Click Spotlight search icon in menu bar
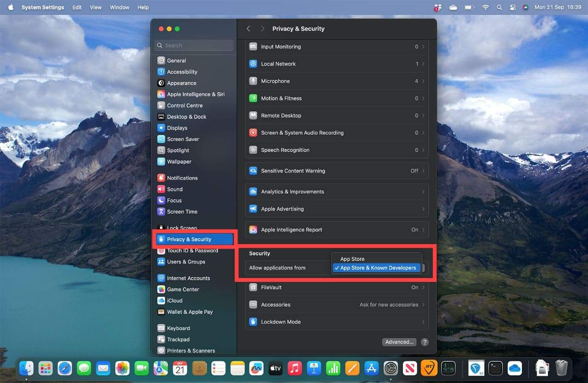The width and height of the screenshot is (588, 383). [x=499, y=7]
